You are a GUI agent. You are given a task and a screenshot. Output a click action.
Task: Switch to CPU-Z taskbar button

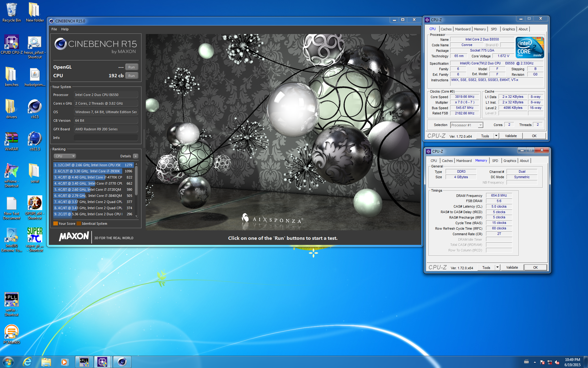click(102, 362)
